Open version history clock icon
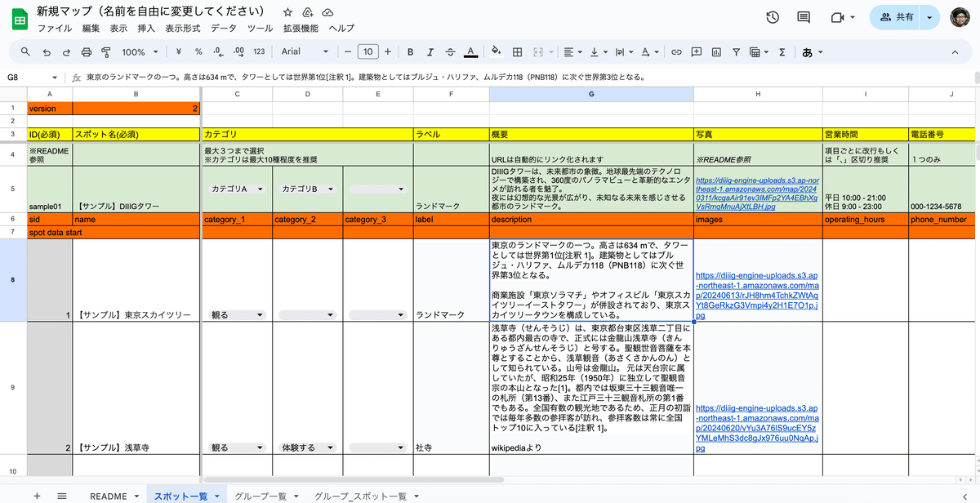 (773, 17)
